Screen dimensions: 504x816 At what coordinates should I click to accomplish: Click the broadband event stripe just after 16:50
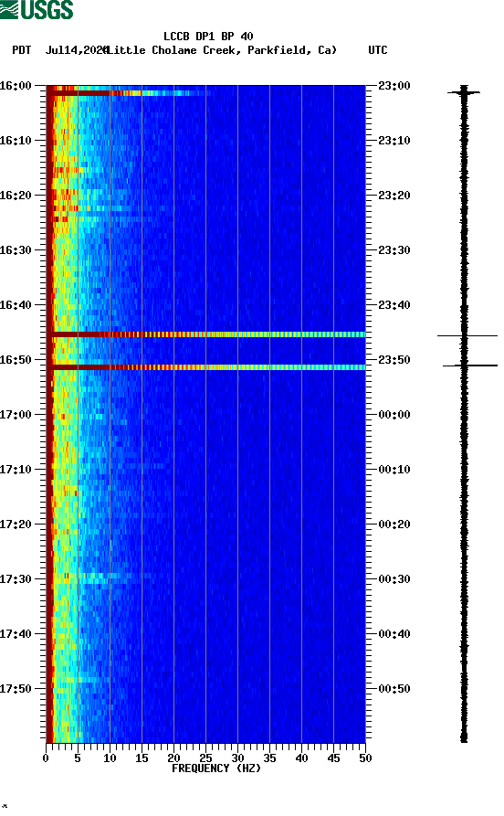pyautogui.click(x=206, y=367)
